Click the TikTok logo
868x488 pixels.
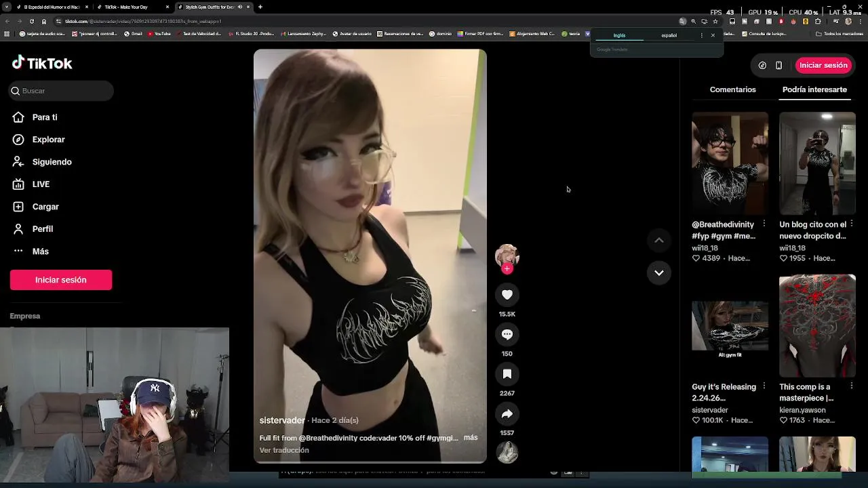click(42, 63)
